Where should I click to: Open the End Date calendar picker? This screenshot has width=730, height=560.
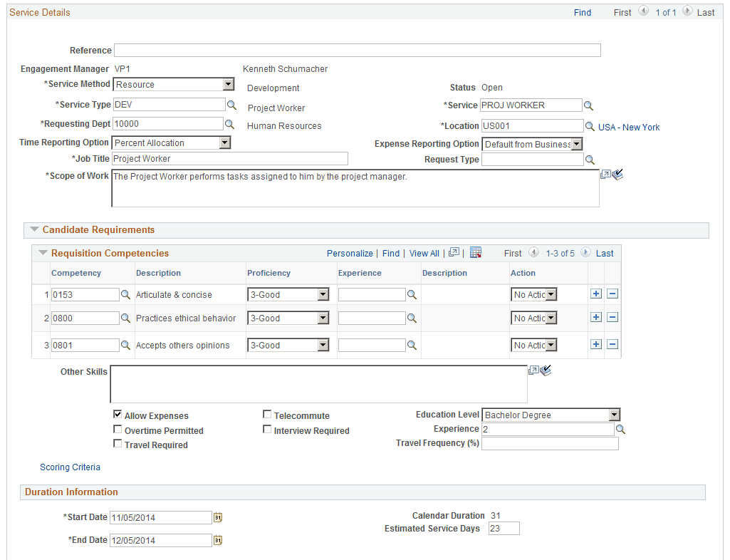[217, 540]
